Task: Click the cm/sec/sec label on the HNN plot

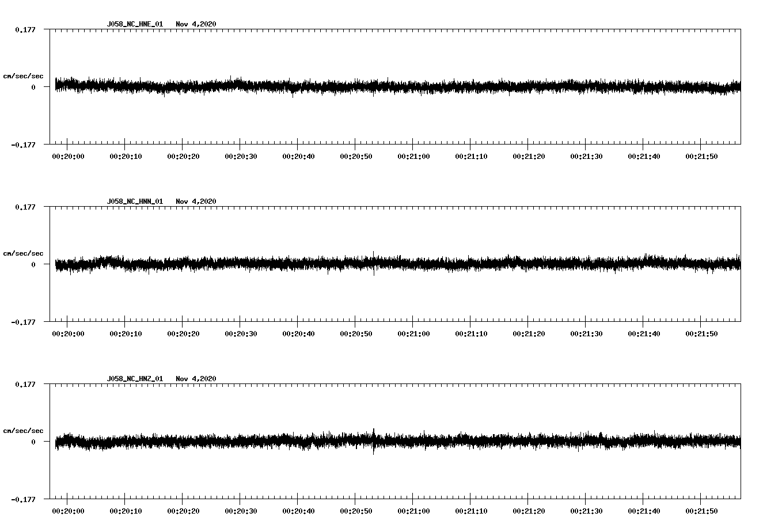Action: coord(22,253)
